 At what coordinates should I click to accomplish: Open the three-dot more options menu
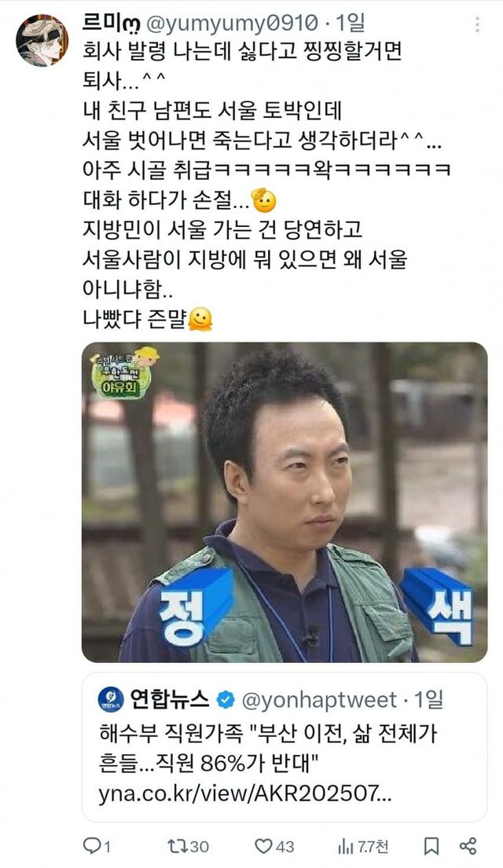pos(477,24)
